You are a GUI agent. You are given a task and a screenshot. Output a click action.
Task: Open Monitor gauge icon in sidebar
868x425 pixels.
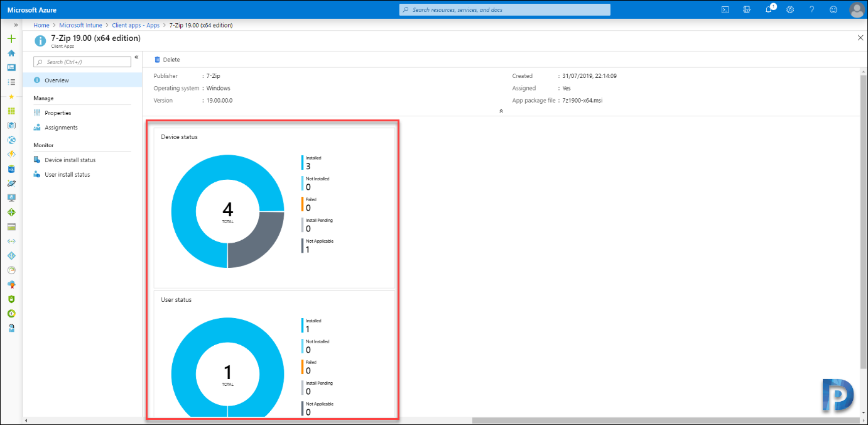click(x=11, y=270)
